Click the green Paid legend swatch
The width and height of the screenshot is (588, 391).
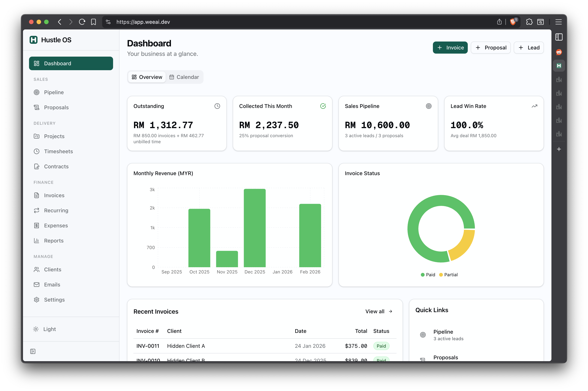coord(423,275)
